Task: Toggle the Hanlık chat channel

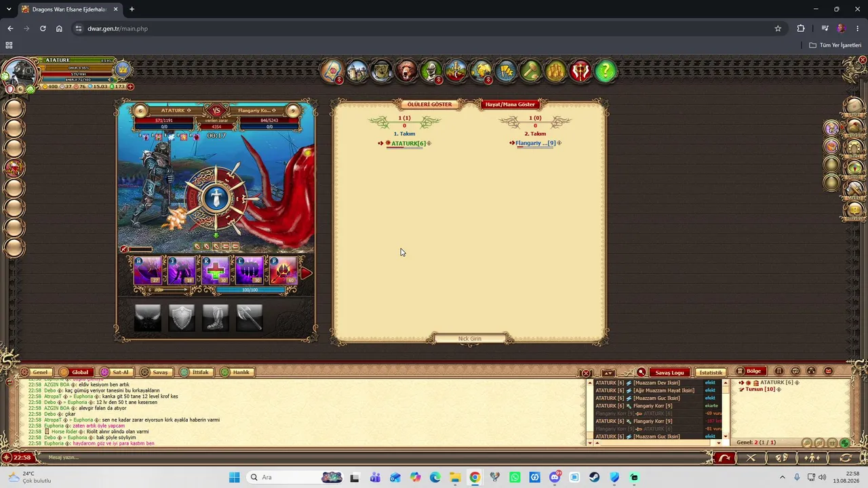Action: coord(237,372)
